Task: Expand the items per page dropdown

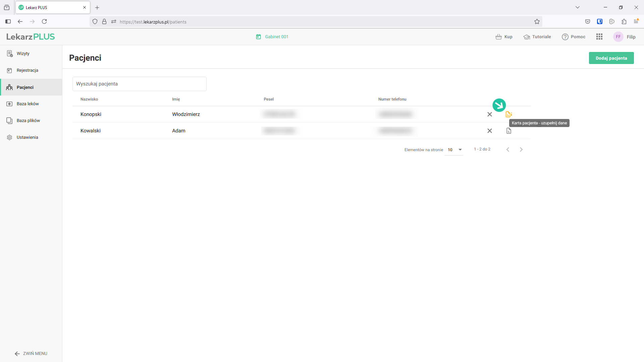Action: point(454,150)
